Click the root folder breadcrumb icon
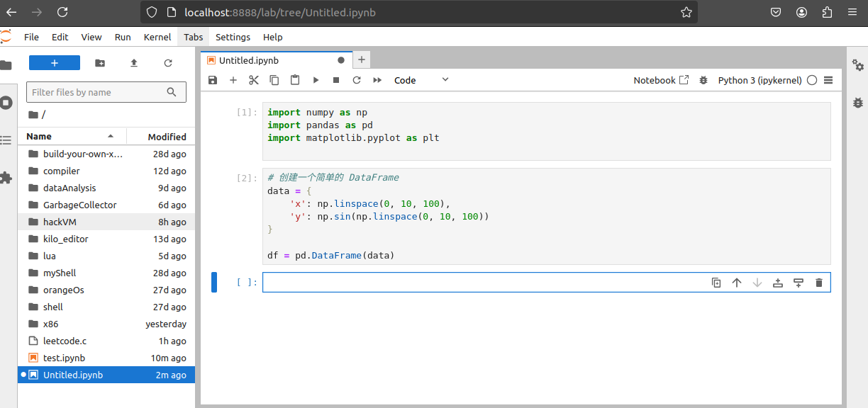 coord(33,115)
